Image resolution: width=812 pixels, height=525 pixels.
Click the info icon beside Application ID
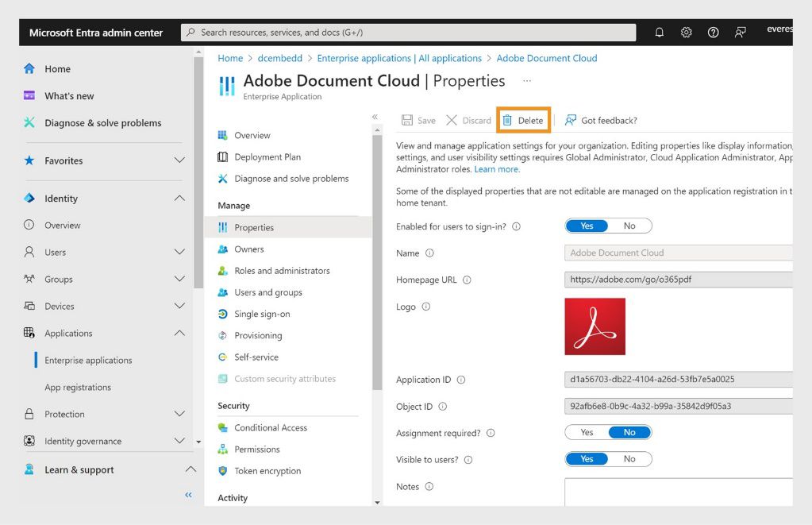pos(461,380)
